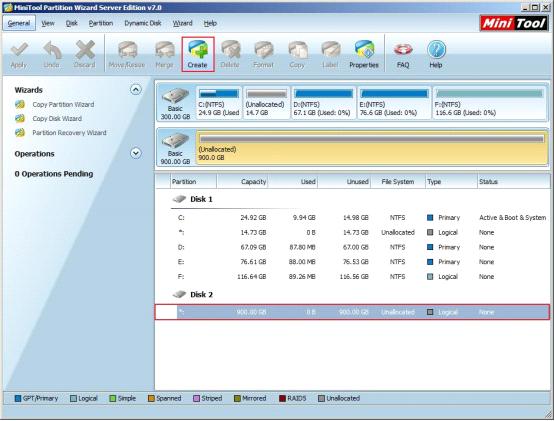
Task: Open the View menu
Action: pyautogui.click(x=48, y=23)
